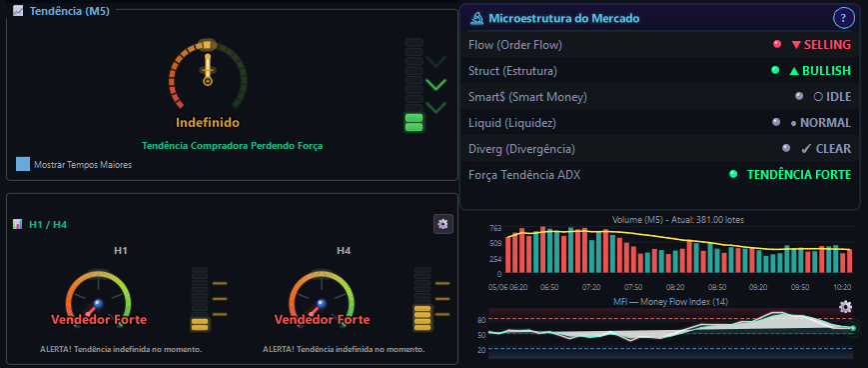The image size is (868, 368).
Task: Click the NORMAL liquidity value
Action: 820,123
